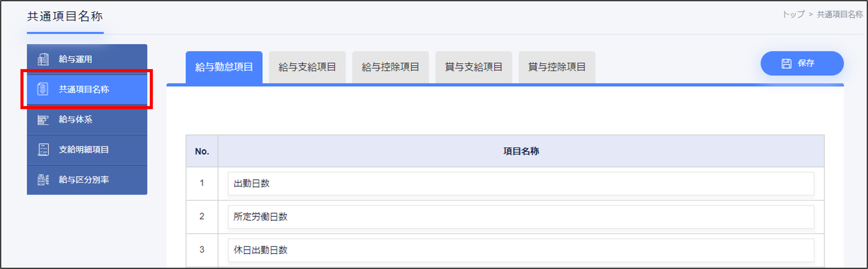This screenshot has height=269, width=868.
Task: Click the 給与体系 sidebar icon
Action: (43, 120)
